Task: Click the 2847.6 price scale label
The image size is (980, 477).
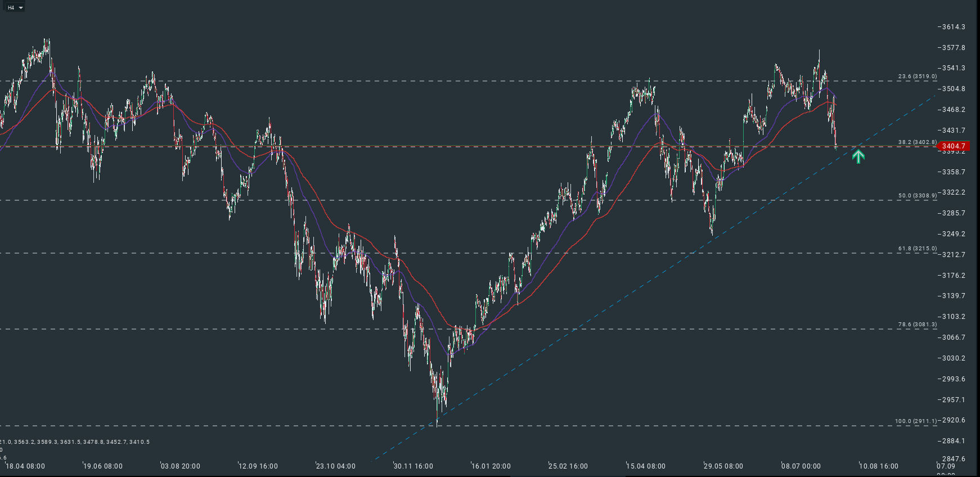Action: click(954, 459)
